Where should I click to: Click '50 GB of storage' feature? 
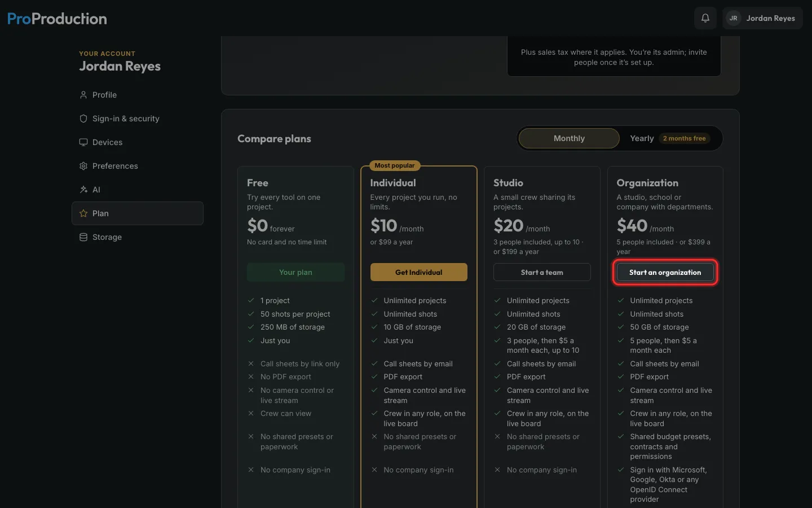click(x=659, y=327)
